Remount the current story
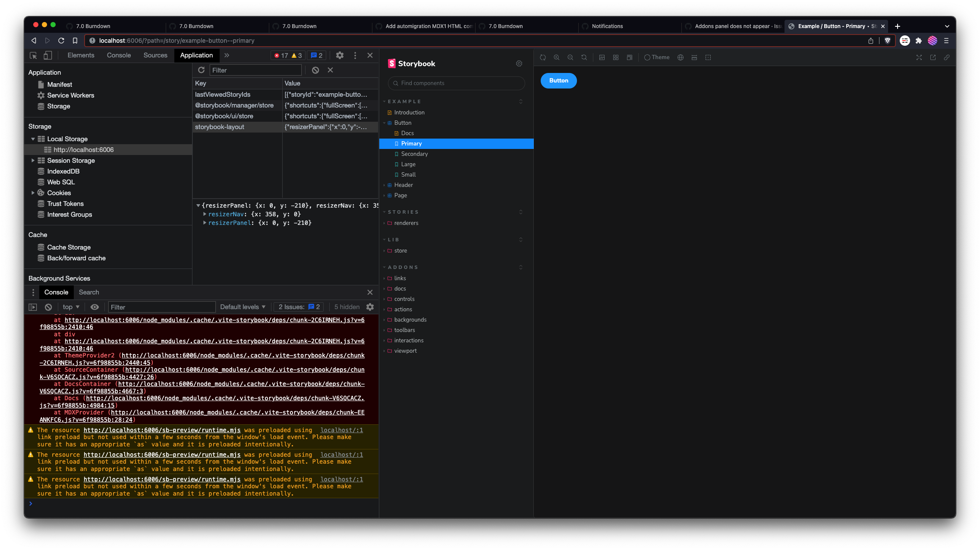The image size is (980, 550). 543,57
